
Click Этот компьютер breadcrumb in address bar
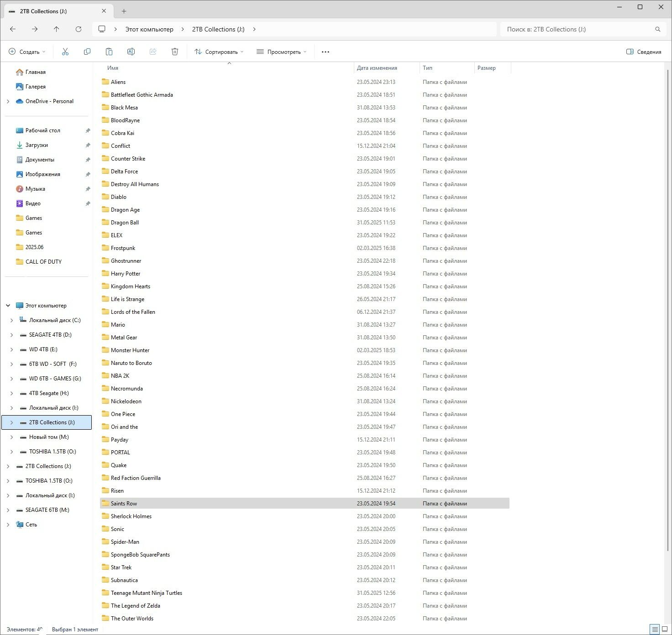pos(149,29)
